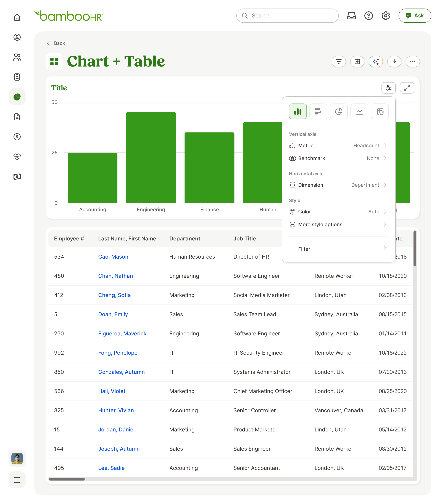Select Senior Controller job title cell

[x=254, y=410]
